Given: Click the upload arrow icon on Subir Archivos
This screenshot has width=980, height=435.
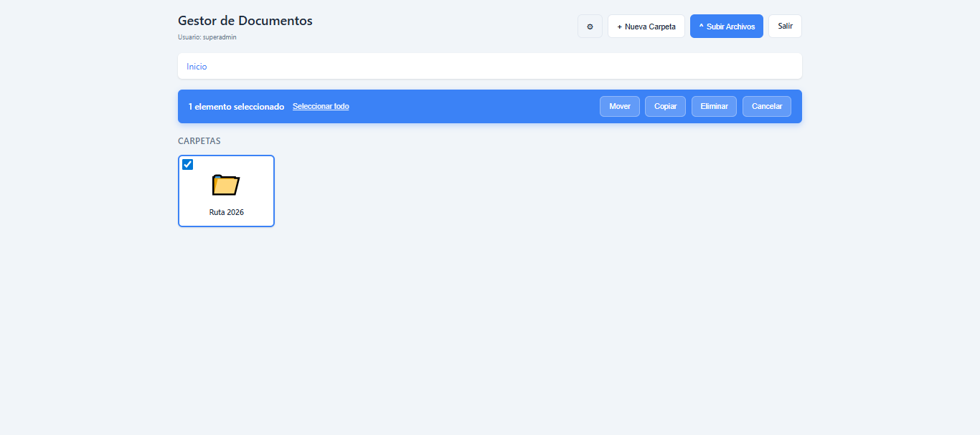Looking at the screenshot, I should [701, 27].
